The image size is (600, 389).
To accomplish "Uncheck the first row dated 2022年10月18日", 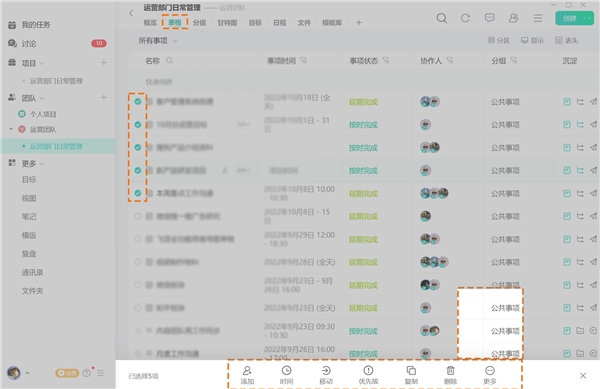I will click(x=138, y=101).
